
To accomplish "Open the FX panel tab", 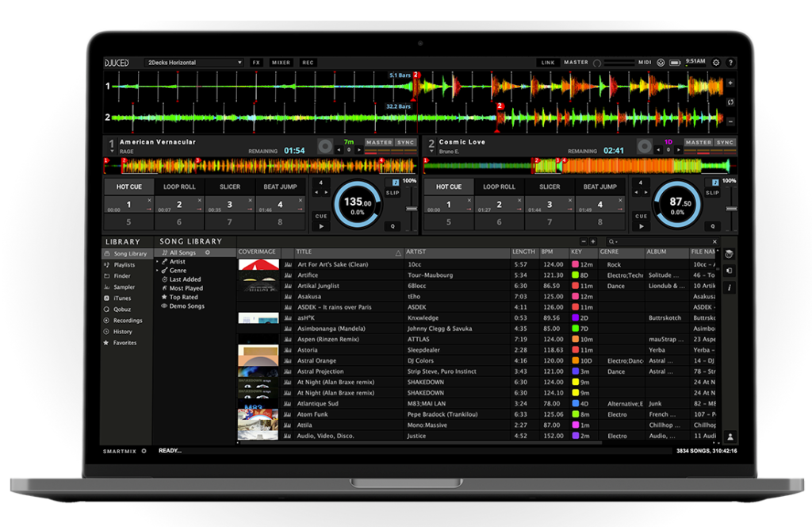I will pyautogui.click(x=256, y=62).
